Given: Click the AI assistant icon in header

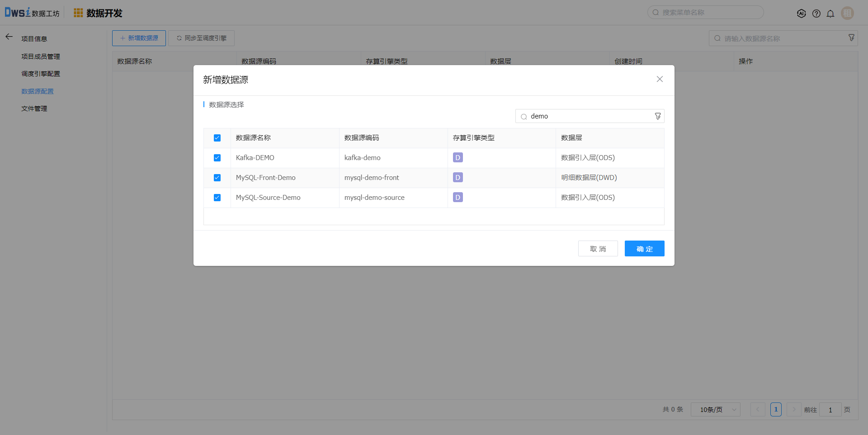Looking at the screenshot, I should (801, 14).
